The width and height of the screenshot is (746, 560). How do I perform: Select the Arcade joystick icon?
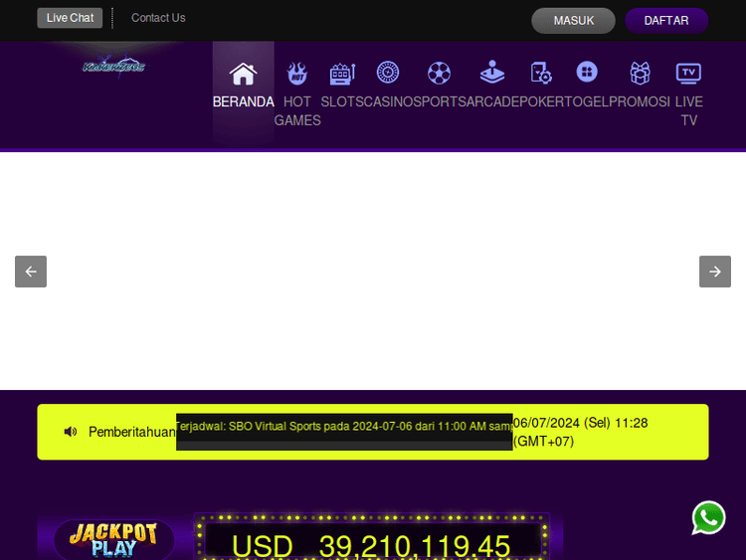pos(491,74)
